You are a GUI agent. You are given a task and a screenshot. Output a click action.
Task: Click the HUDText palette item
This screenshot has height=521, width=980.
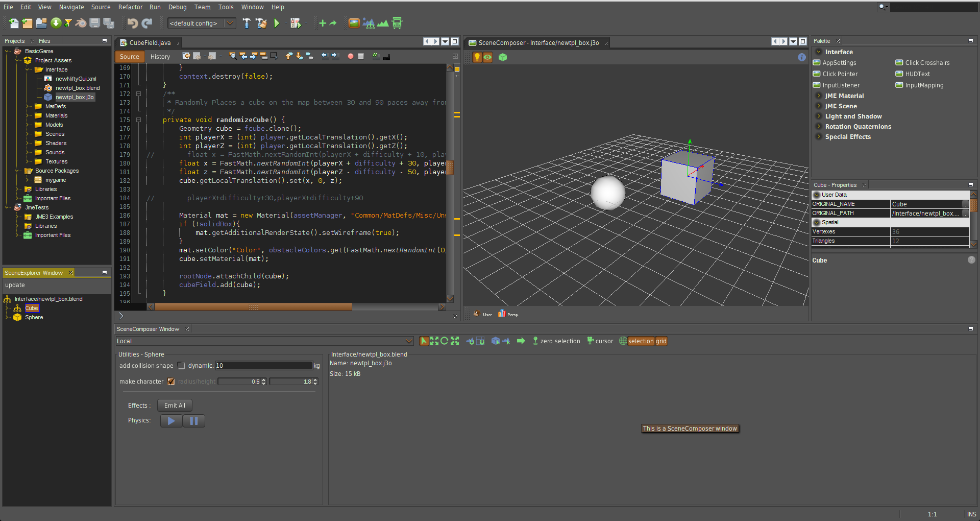click(x=917, y=74)
